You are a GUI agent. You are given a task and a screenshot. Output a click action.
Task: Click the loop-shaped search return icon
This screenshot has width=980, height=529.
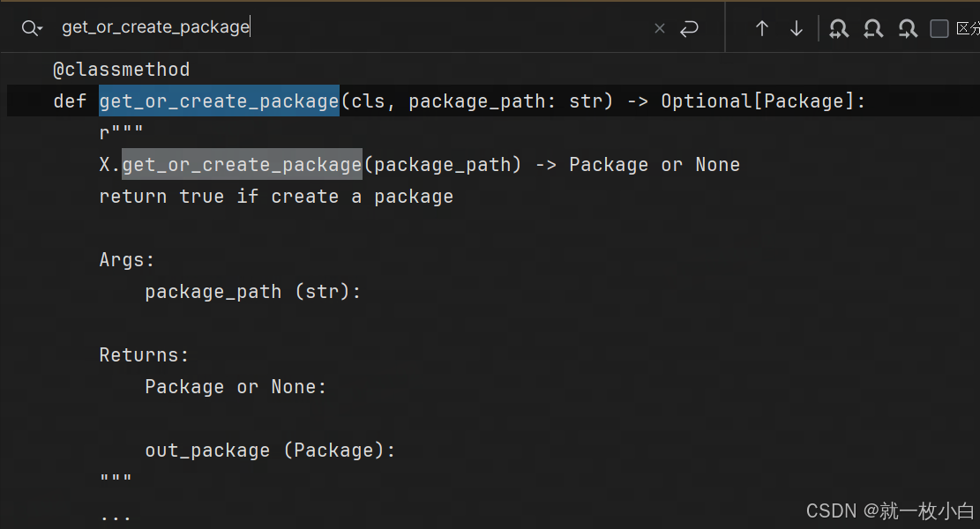click(x=689, y=27)
